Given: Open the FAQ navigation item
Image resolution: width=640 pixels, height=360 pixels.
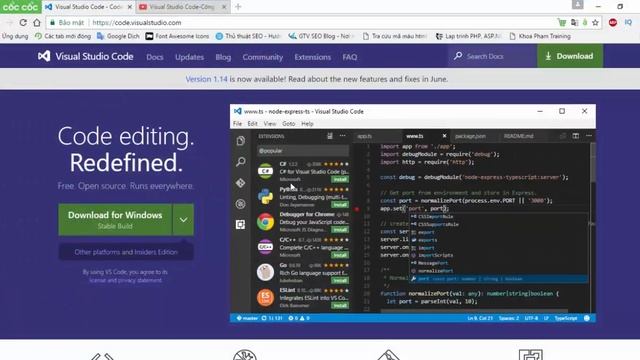Looking at the screenshot, I should click(350, 57).
